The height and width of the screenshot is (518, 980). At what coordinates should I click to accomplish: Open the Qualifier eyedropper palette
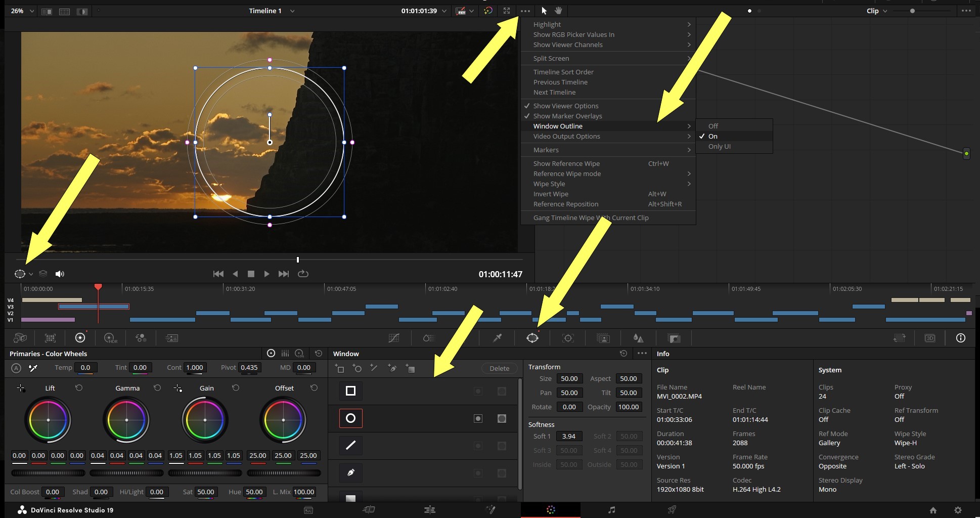pyautogui.click(x=498, y=338)
